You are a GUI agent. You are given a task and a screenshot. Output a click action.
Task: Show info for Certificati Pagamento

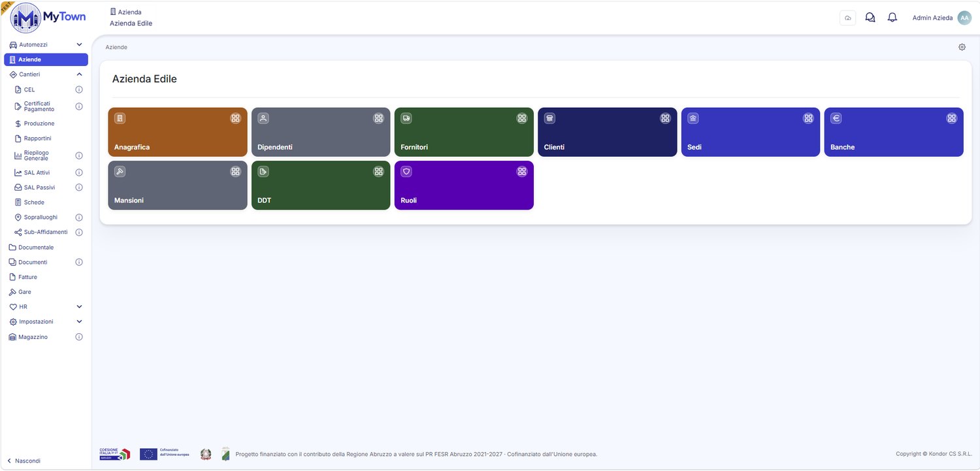pyautogui.click(x=79, y=106)
